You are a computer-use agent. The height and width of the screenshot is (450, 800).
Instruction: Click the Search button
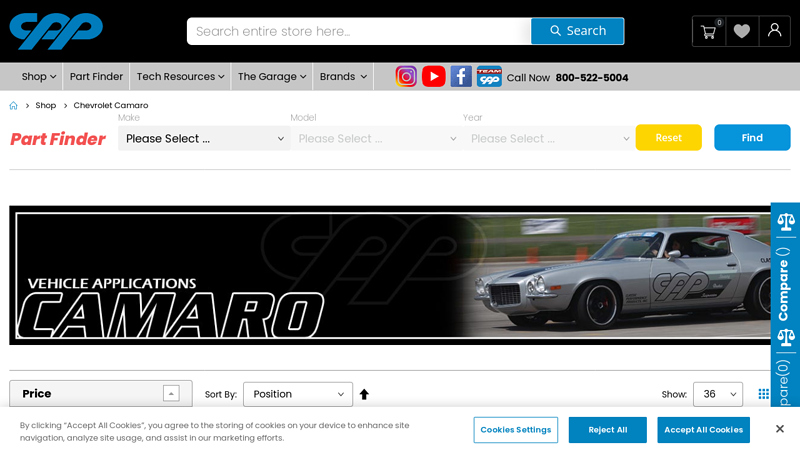(578, 31)
